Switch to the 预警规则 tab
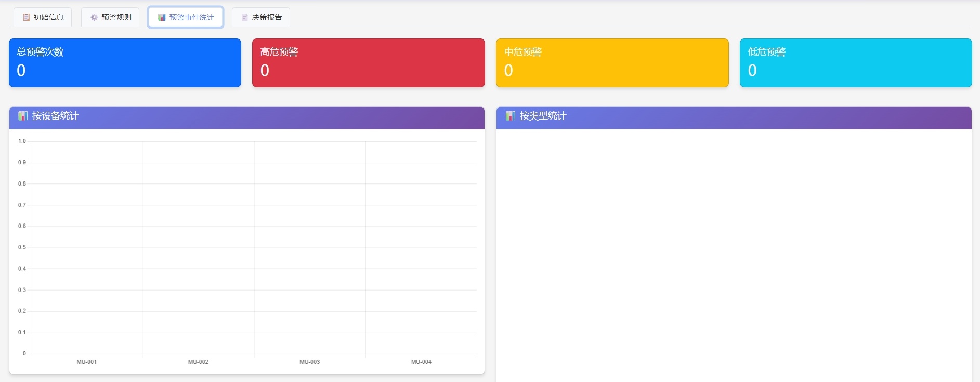Viewport: 980px width, 382px height. click(x=110, y=17)
